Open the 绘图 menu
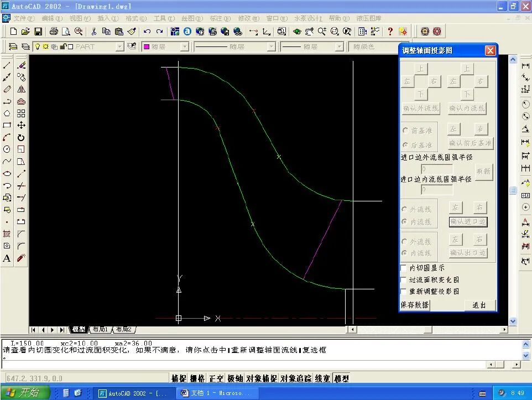The width and height of the screenshot is (532, 400). coord(192,18)
